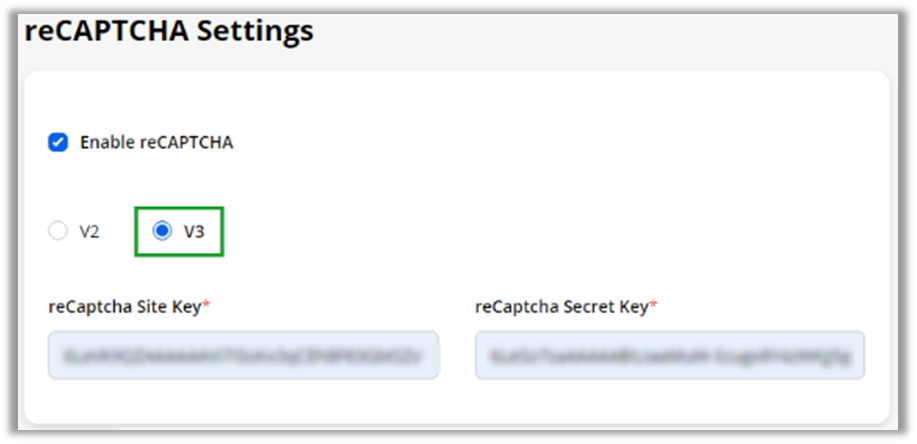Click the V3 label text
917x444 pixels.
click(194, 232)
